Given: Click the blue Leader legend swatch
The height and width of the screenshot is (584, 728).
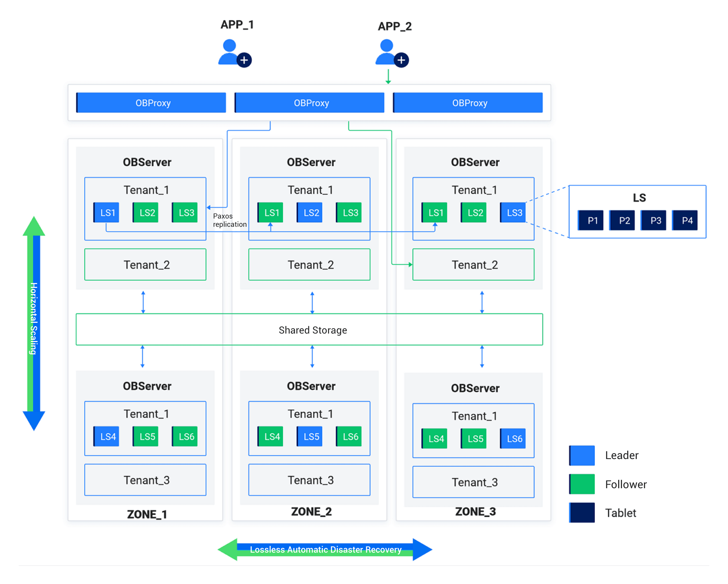Looking at the screenshot, I should tap(582, 455).
